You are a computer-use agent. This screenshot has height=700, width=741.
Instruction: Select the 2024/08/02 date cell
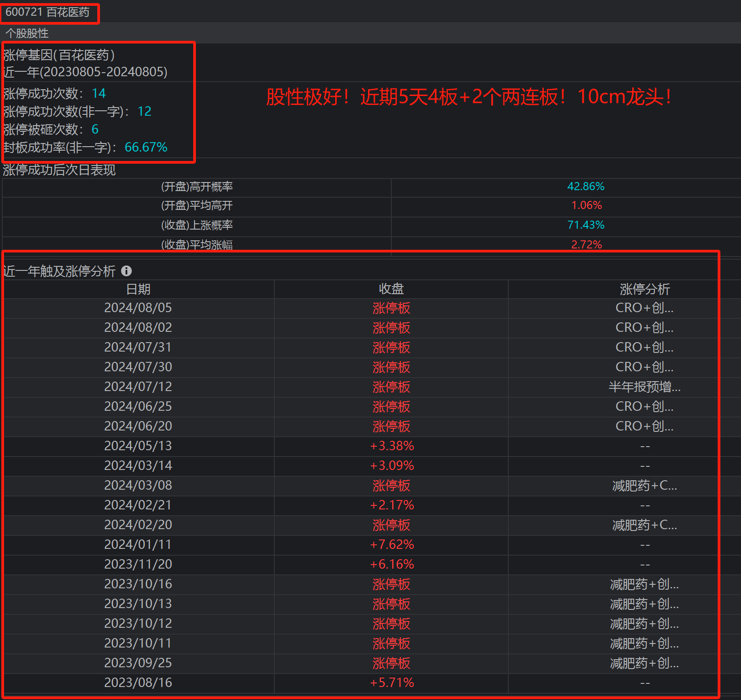pyautogui.click(x=138, y=327)
